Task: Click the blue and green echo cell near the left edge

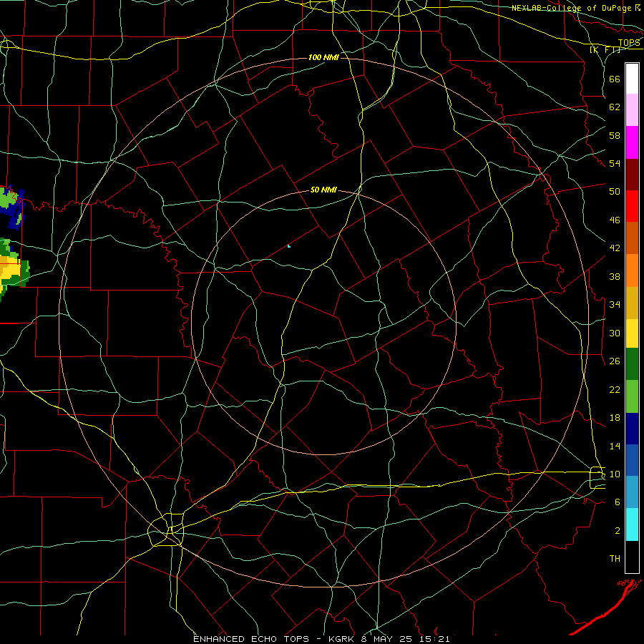Action: [x=12, y=208]
